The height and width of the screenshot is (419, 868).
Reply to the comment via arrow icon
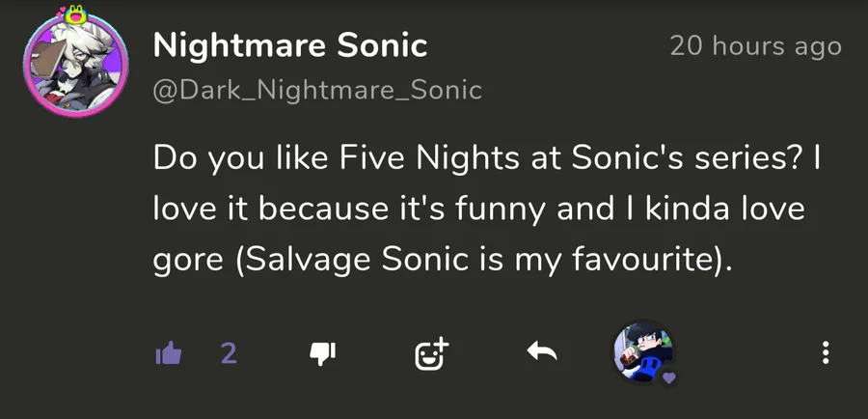[x=542, y=353]
